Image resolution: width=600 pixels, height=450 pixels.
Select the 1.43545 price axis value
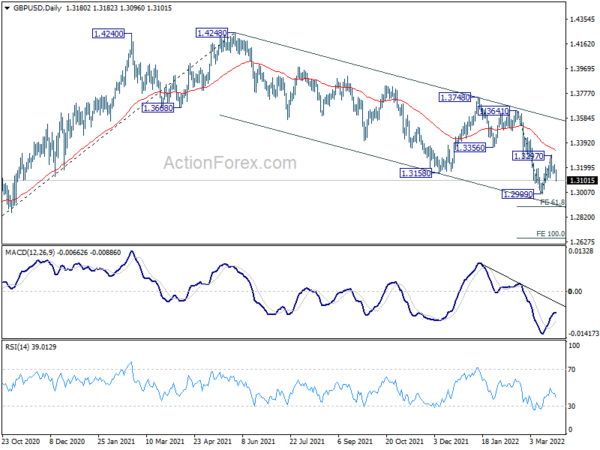coord(582,19)
